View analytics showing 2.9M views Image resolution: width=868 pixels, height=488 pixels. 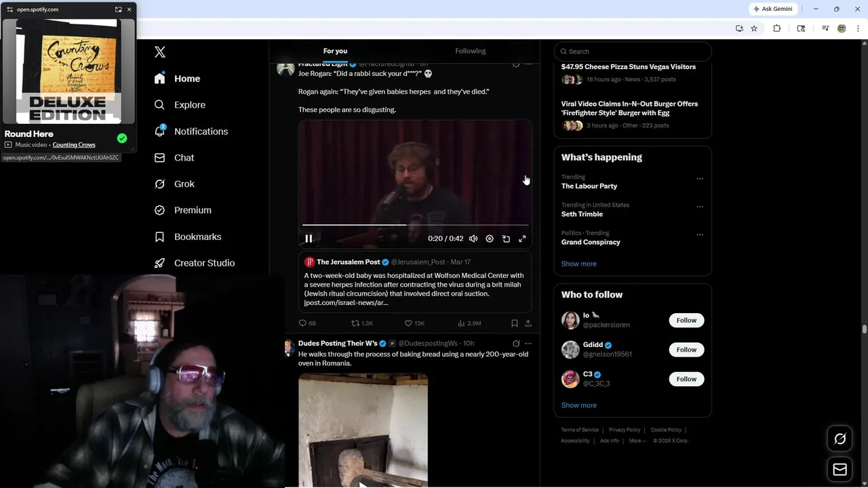pos(469,323)
